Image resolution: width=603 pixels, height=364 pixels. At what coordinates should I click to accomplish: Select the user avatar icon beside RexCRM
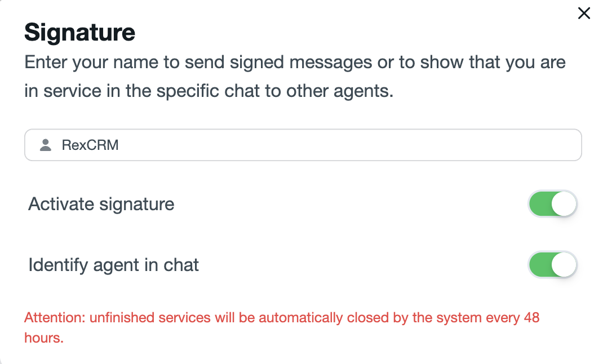[x=45, y=145]
